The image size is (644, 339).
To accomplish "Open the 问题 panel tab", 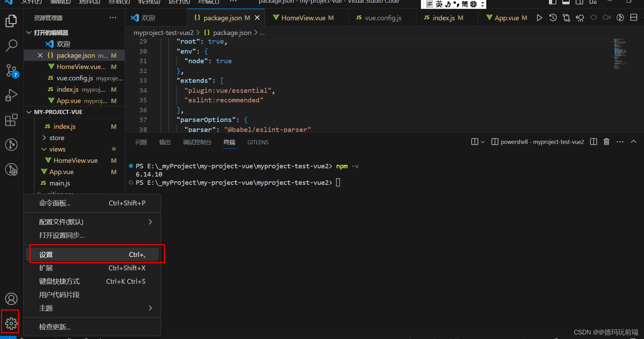I will pyautogui.click(x=141, y=142).
